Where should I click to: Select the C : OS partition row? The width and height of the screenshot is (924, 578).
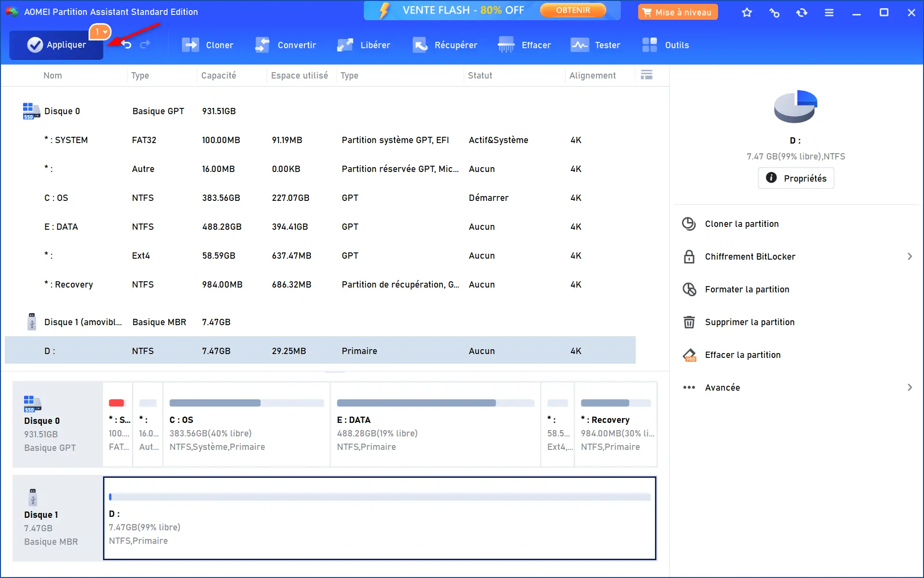click(x=320, y=198)
